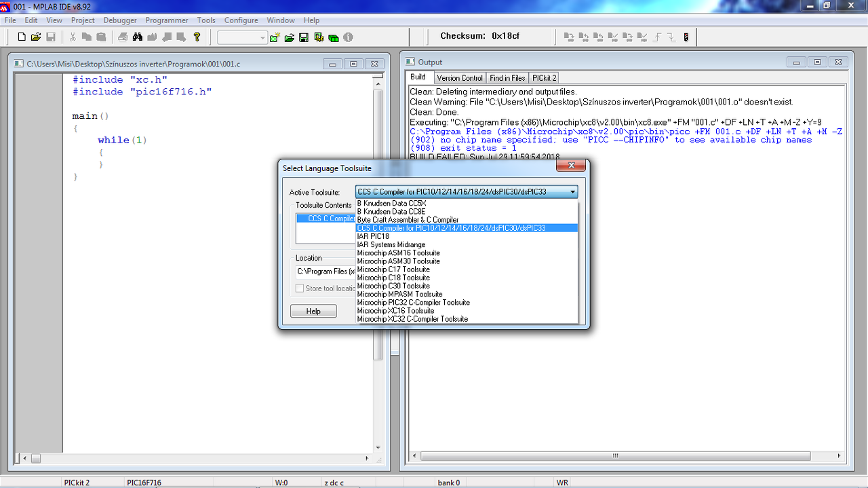Viewport: 868px width, 488px height.
Task: Click the Checksum 0x18cf display
Action: tap(479, 36)
